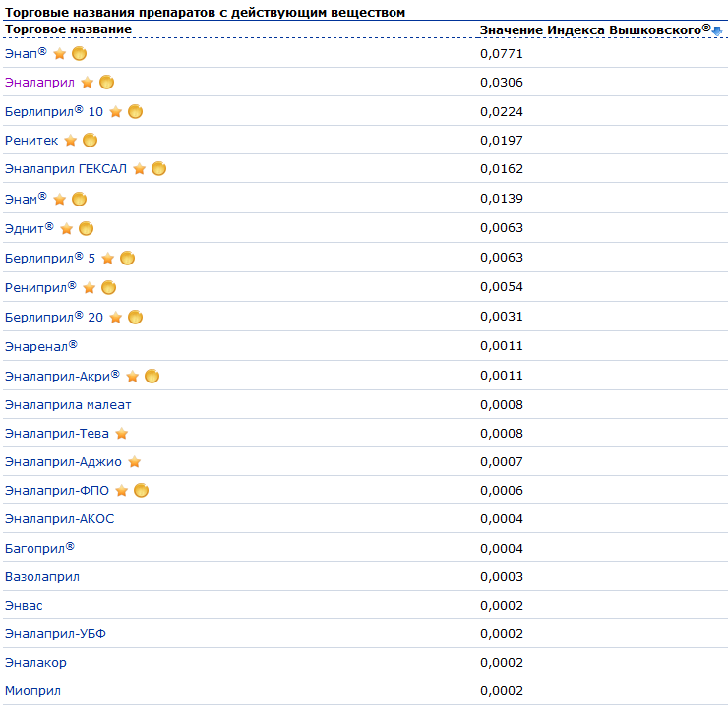Click the index value 0,0054
This screenshot has width=728, height=705.
click(x=502, y=287)
